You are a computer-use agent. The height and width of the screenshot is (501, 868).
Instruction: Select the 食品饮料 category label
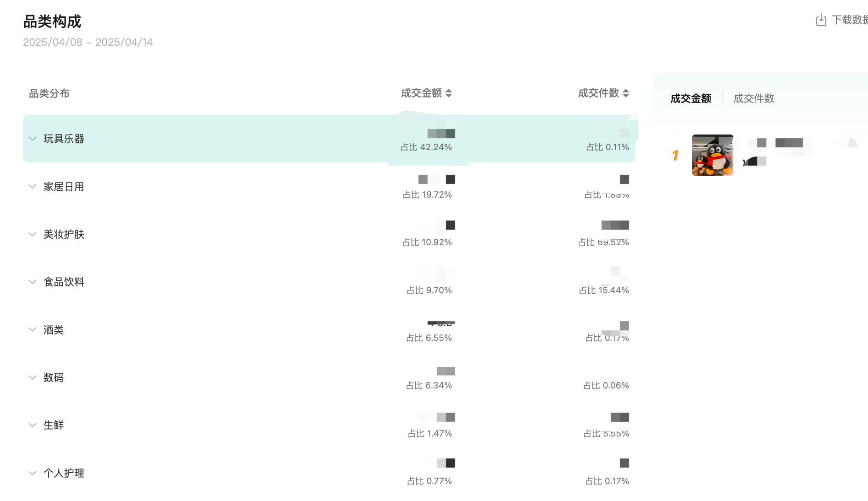64,282
